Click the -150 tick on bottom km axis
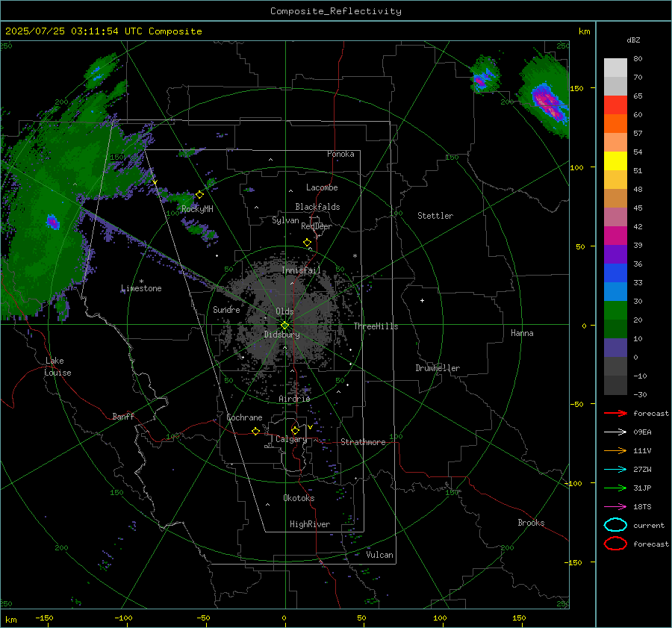672x628 pixels. coord(44,618)
